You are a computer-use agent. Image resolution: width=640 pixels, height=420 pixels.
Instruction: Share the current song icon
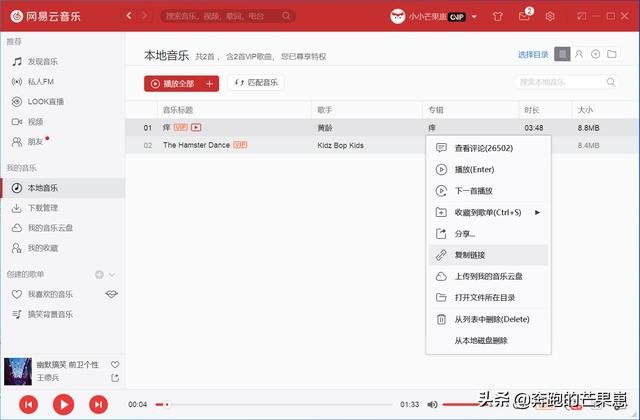point(115,378)
